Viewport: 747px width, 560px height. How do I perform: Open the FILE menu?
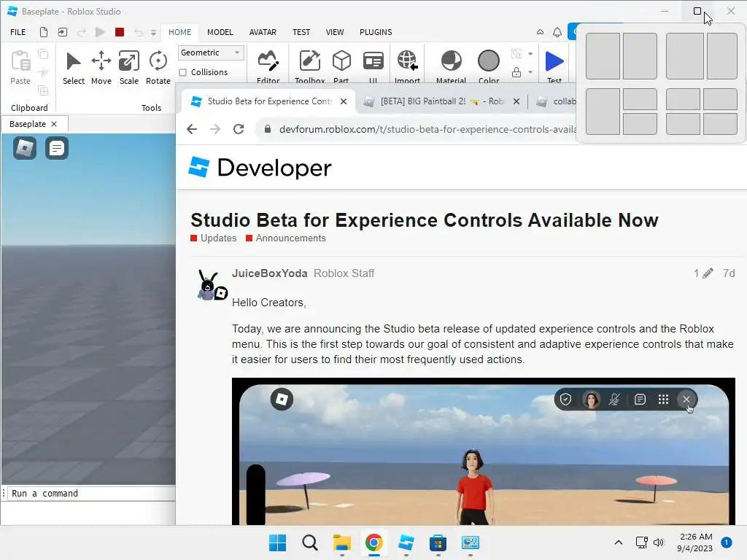[x=18, y=32]
